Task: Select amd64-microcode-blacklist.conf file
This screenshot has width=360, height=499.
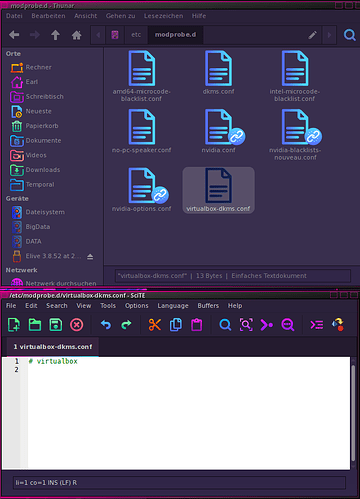Action: click(142, 76)
